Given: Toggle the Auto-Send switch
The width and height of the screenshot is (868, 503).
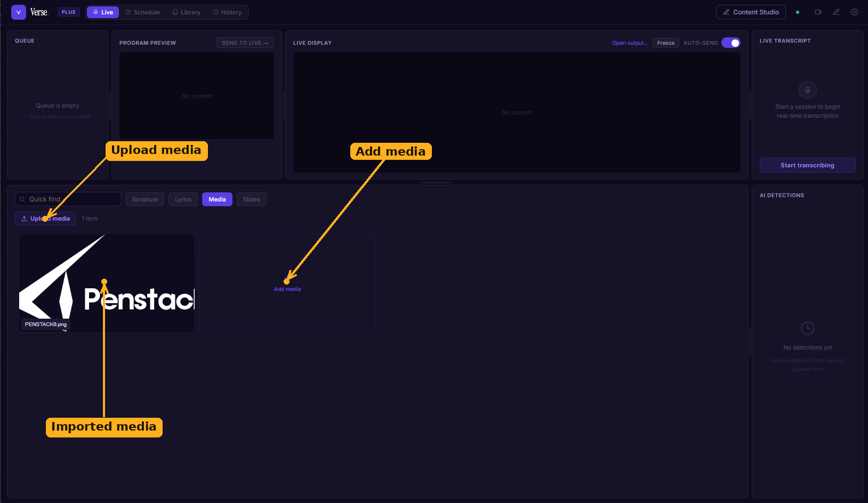Looking at the screenshot, I should click(x=731, y=43).
